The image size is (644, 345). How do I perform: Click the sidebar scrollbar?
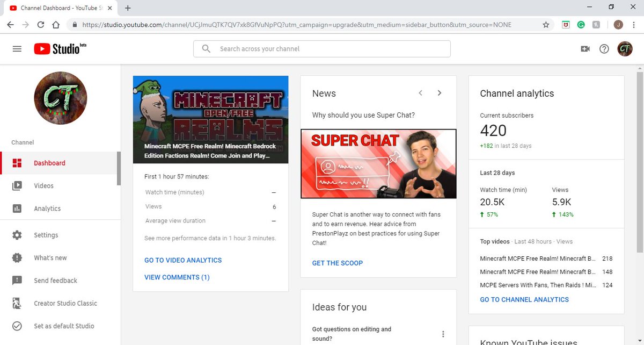[119, 168]
